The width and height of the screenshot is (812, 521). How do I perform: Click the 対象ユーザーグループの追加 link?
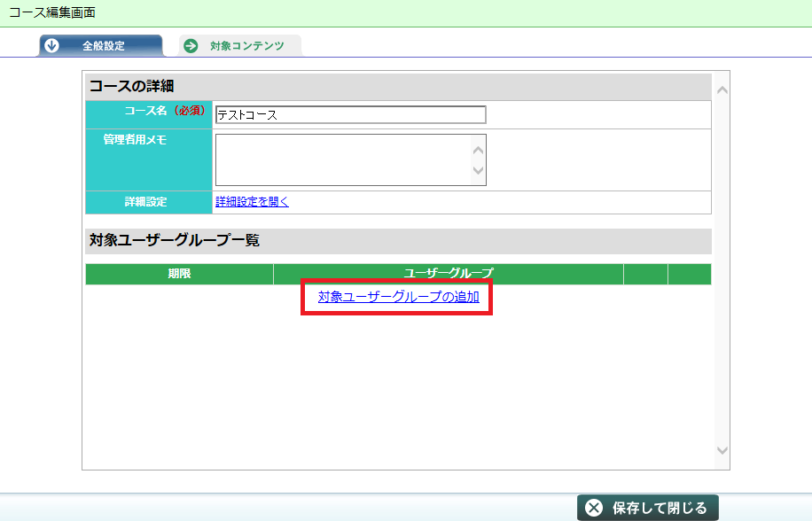coord(398,297)
